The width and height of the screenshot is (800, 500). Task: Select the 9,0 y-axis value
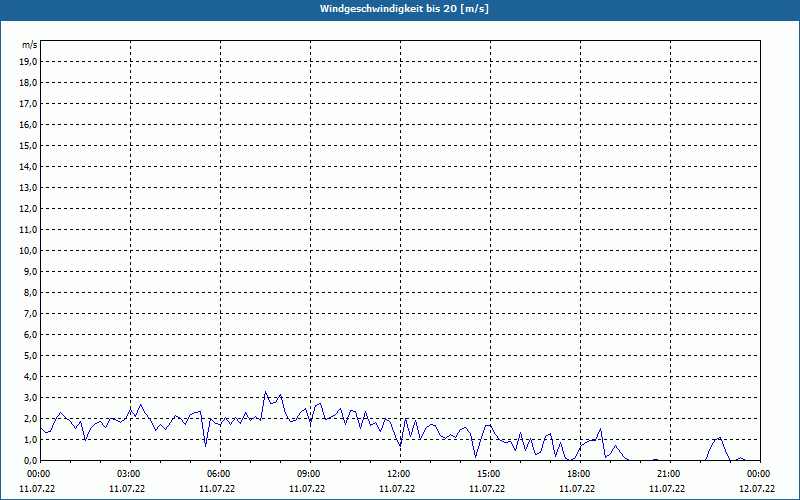point(31,271)
